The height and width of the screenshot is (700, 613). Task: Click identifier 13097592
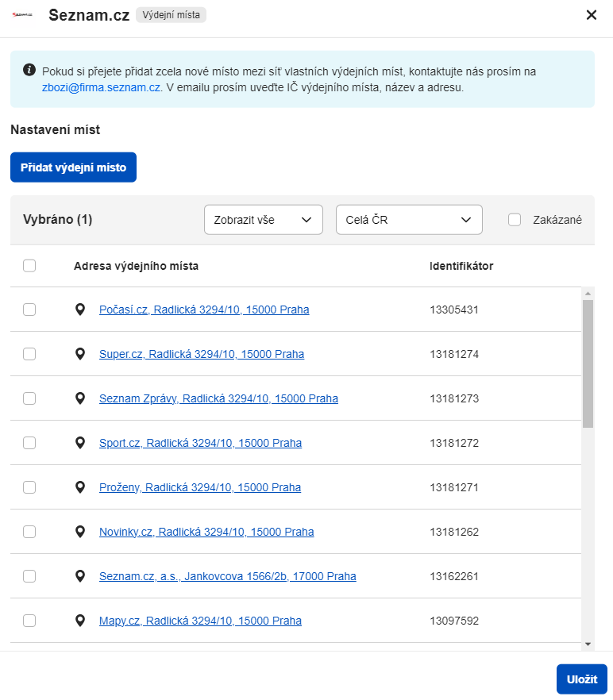point(454,621)
